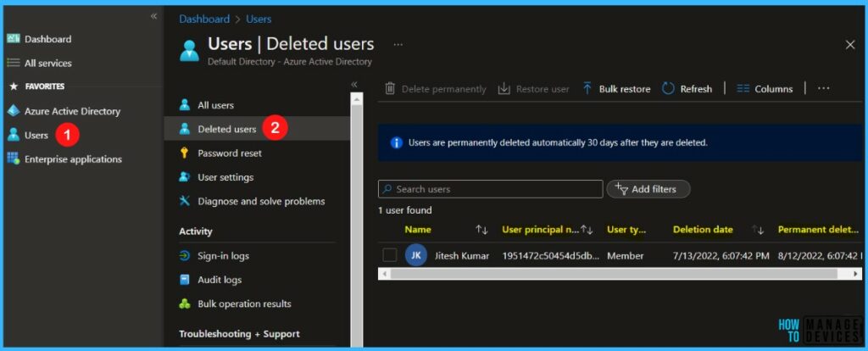The image size is (868, 351).
Task: Click the horizontal scrollbar left arrow
Action: click(x=384, y=274)
